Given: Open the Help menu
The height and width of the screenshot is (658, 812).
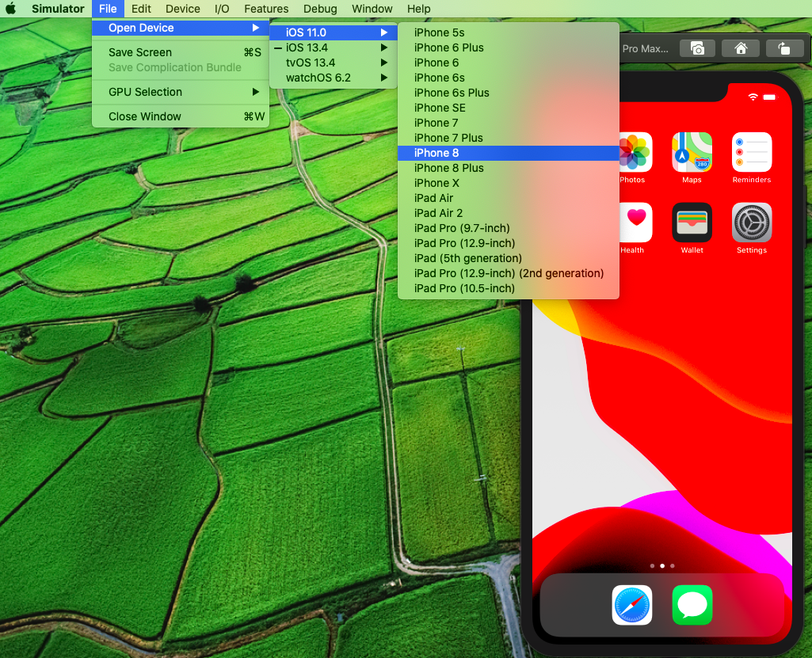Looking at the screenshot, I should pyautogui.click(x=418, y=9).
